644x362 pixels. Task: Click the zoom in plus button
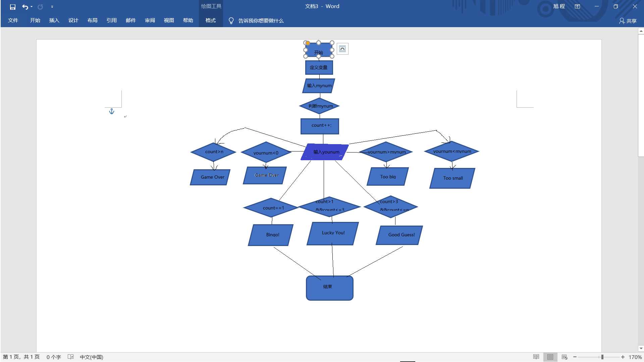pyautogui.click(x=623, y=357)
